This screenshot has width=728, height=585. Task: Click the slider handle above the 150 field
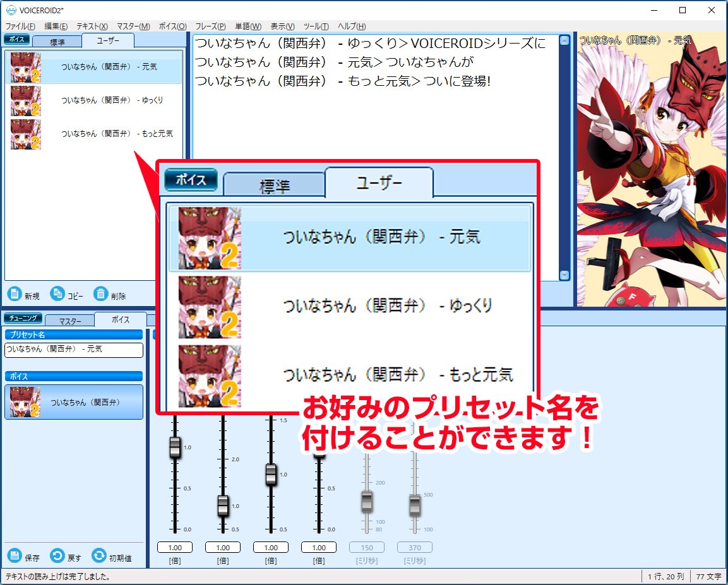point(367,502)
